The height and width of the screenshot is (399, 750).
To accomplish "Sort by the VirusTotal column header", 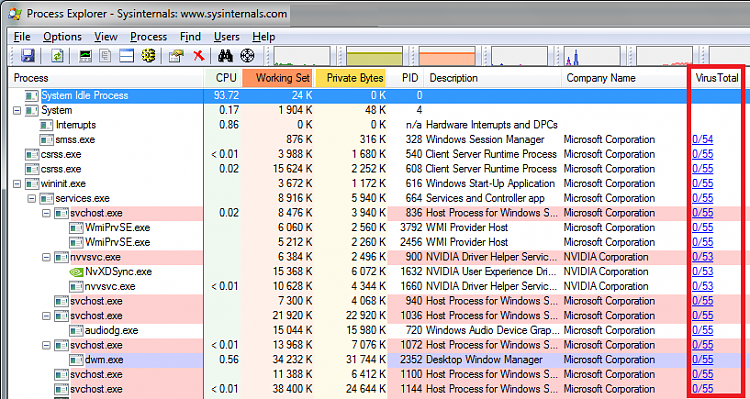I will tap(717, 78).
